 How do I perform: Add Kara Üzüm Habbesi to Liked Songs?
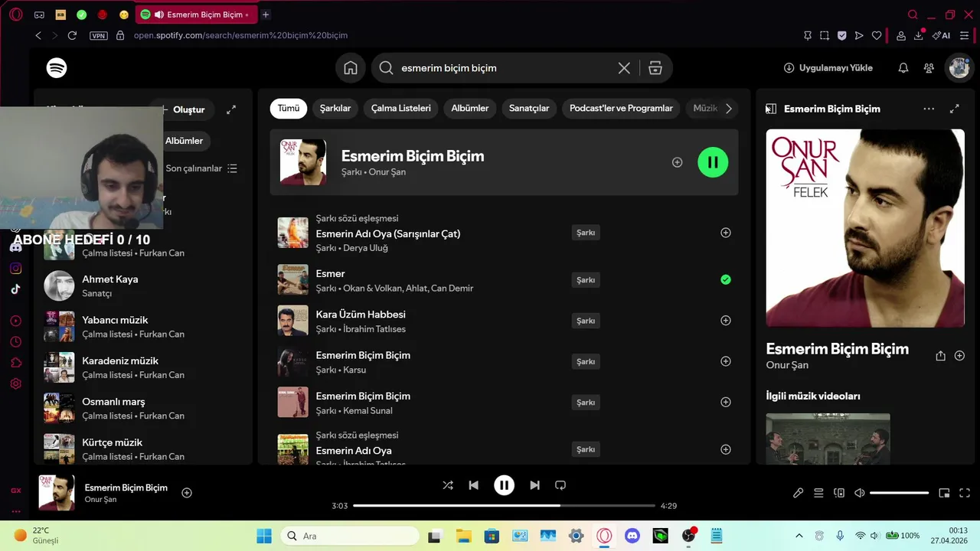coord(726,321)
